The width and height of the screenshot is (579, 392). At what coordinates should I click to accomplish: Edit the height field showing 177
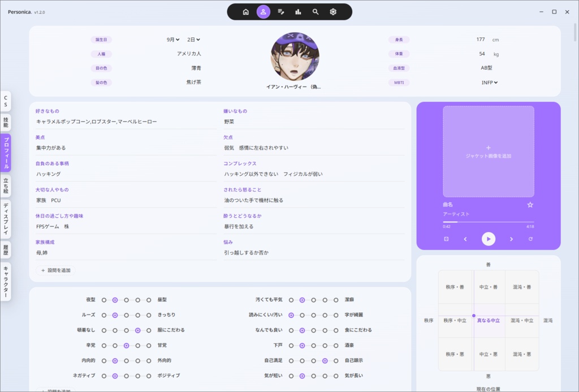coord(481,39)
